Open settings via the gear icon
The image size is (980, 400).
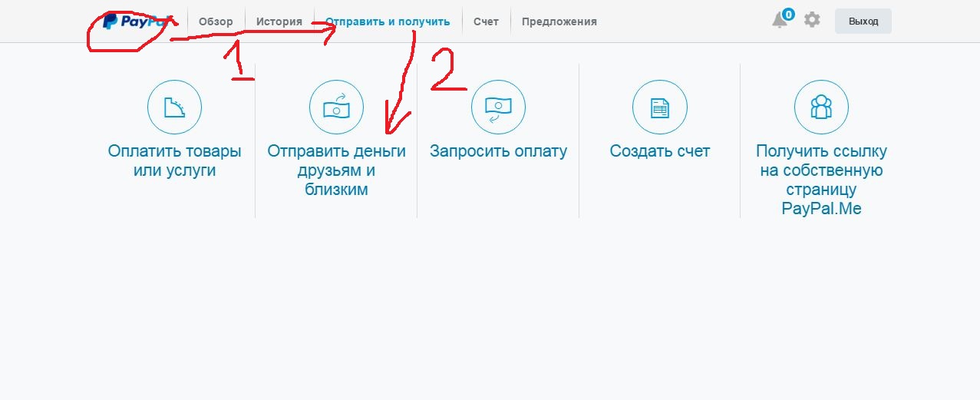(x=812, y=20)
